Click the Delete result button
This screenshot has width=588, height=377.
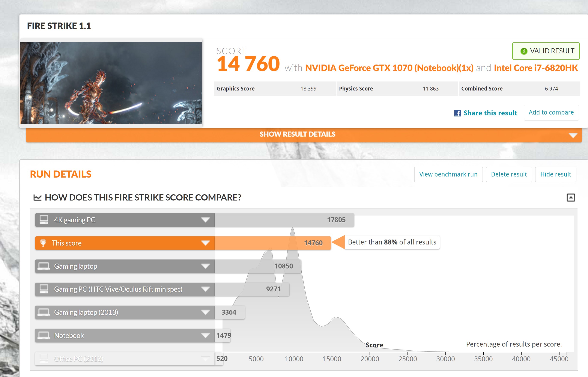click(x=509, y=174)
